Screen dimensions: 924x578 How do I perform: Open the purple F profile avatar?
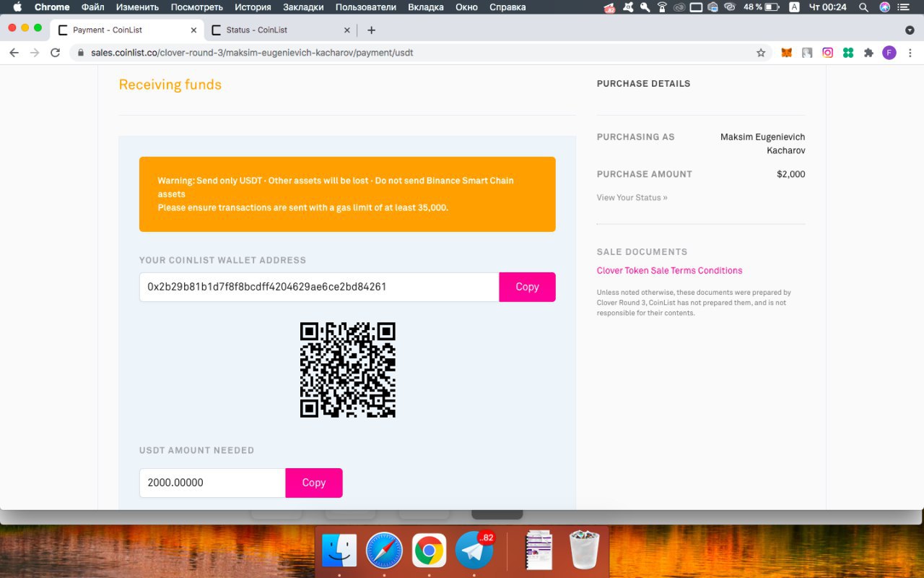(889, 53)
